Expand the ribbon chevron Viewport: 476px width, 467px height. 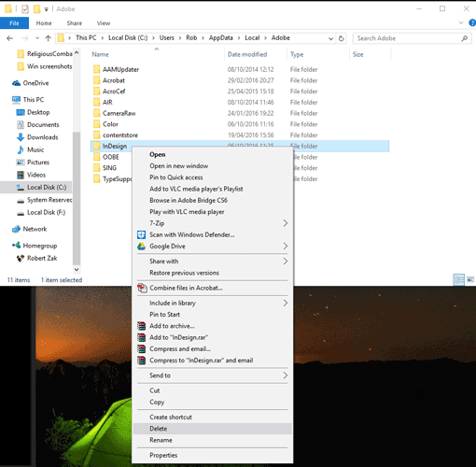[x=461, y=22]
